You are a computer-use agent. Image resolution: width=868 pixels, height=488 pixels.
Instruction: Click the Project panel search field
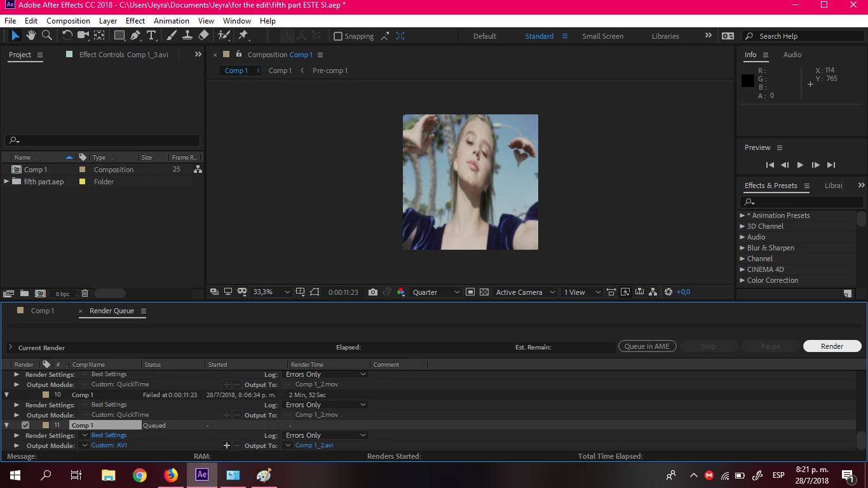(102, 140)
